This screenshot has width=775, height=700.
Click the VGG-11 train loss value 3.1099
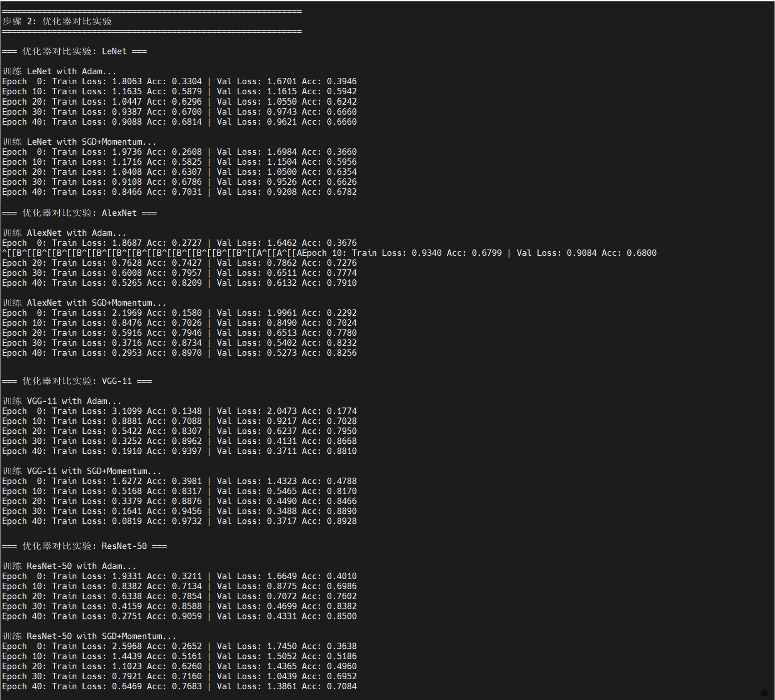tap(127, 411)
